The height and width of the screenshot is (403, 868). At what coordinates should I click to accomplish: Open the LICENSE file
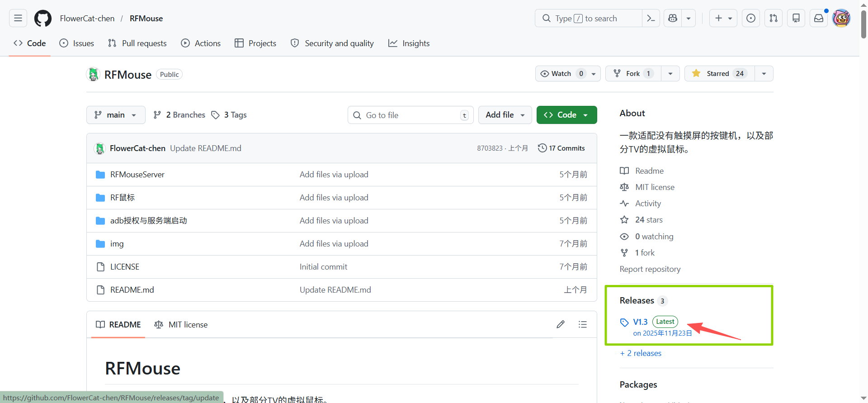point(125,267)
